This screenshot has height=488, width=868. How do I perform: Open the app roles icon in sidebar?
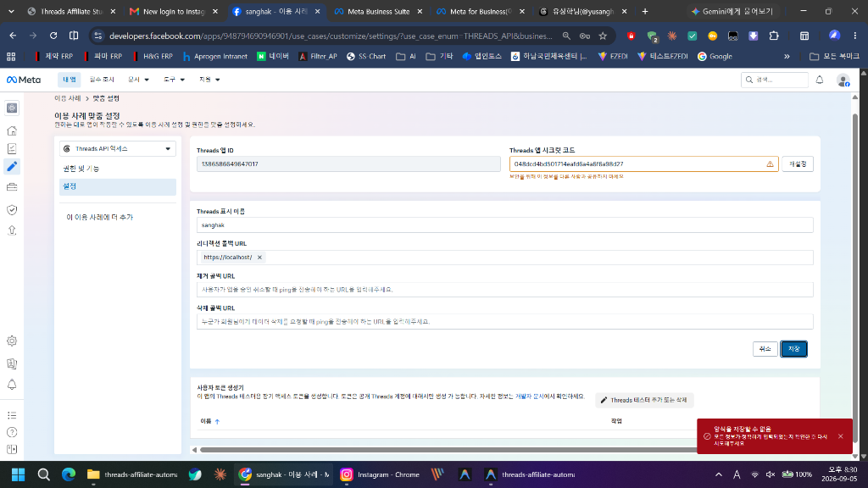pos(12,363)
